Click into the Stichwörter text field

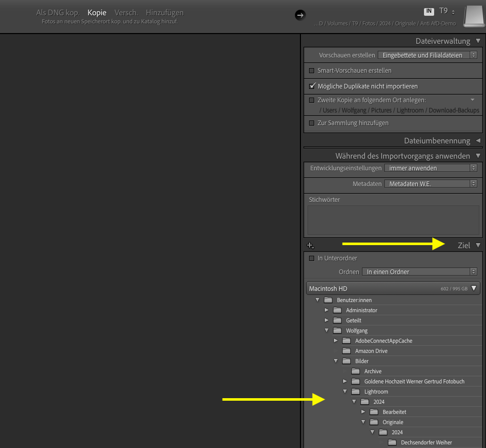[393, 220]
